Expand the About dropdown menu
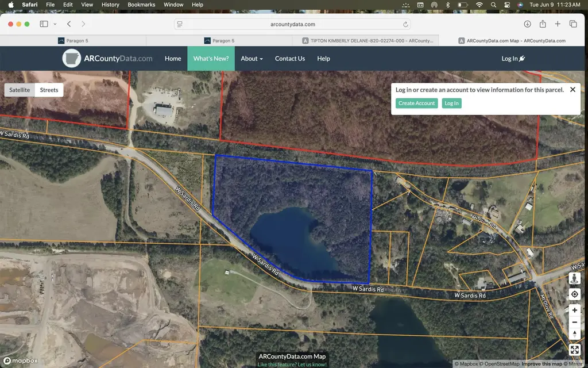 (x=252, y=59)
